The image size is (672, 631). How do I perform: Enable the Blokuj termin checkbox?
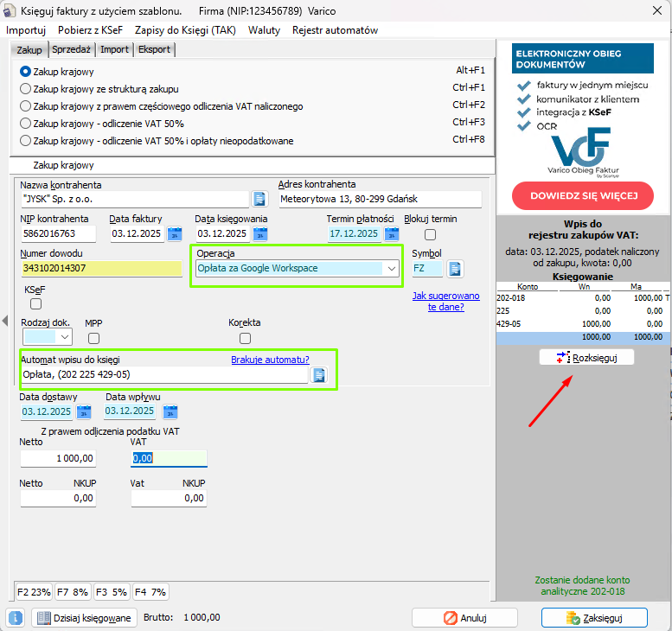coord(430,234)
